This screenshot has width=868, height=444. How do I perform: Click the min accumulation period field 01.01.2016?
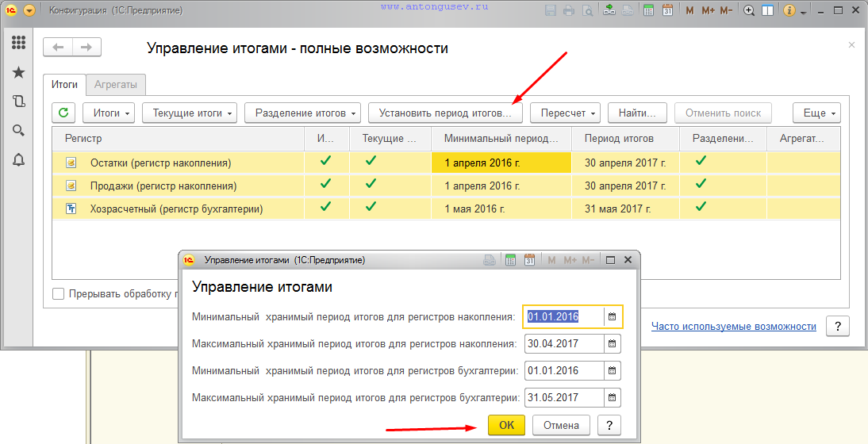click(563, 317)
